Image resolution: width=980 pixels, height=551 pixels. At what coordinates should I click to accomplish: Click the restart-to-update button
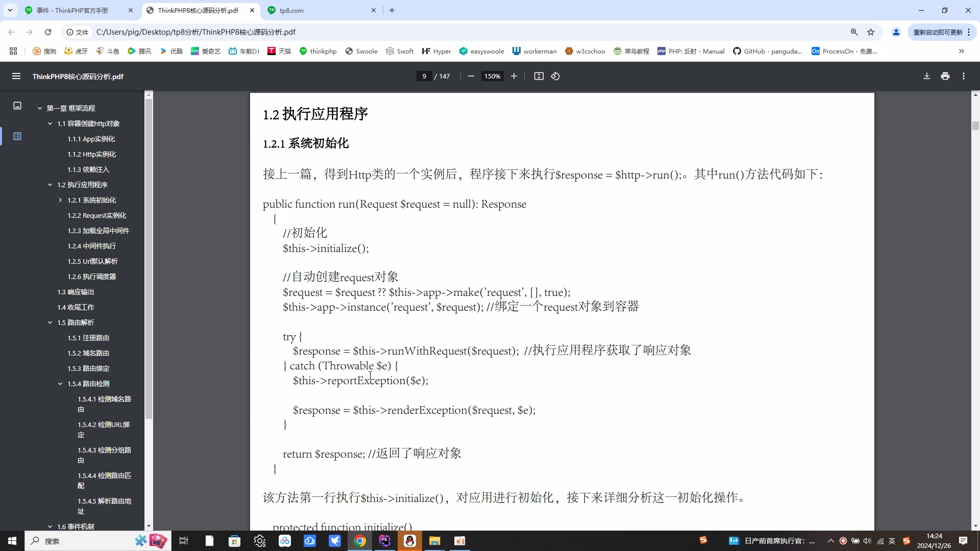click(x=942, y=32)
